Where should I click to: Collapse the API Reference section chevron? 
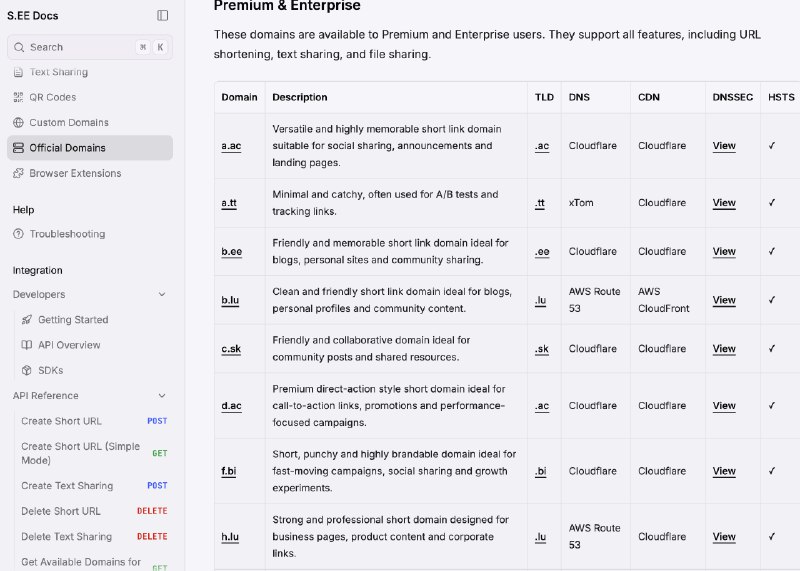162,396
